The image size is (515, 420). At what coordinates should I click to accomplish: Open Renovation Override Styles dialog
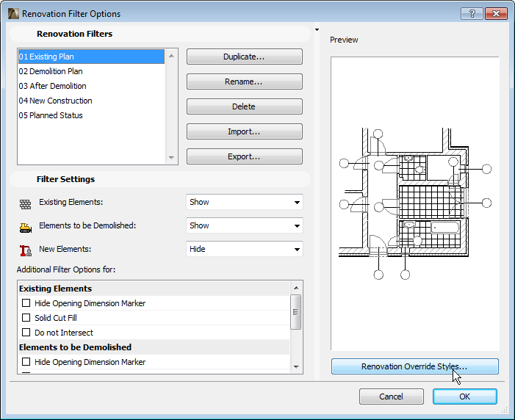414,366
